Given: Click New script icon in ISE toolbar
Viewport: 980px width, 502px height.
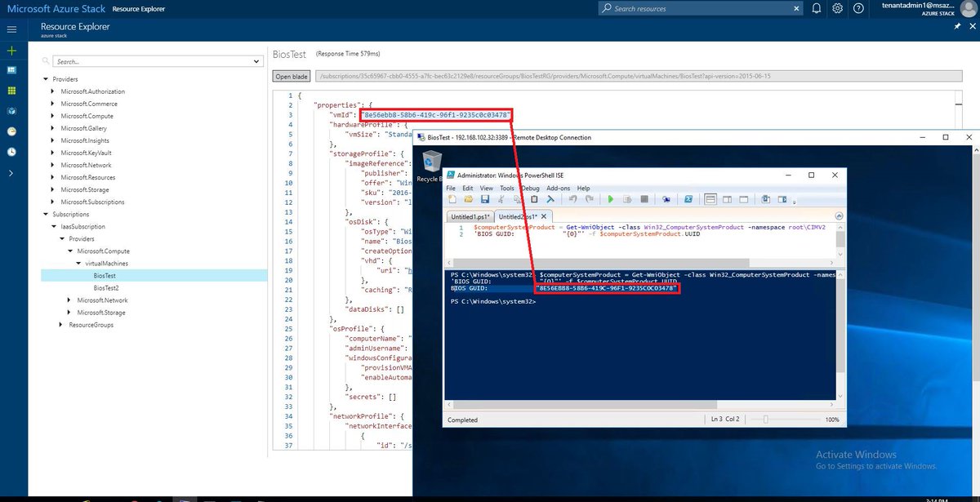Looking at the screenshot, I should pyautogui.click(x=453, y=199).
